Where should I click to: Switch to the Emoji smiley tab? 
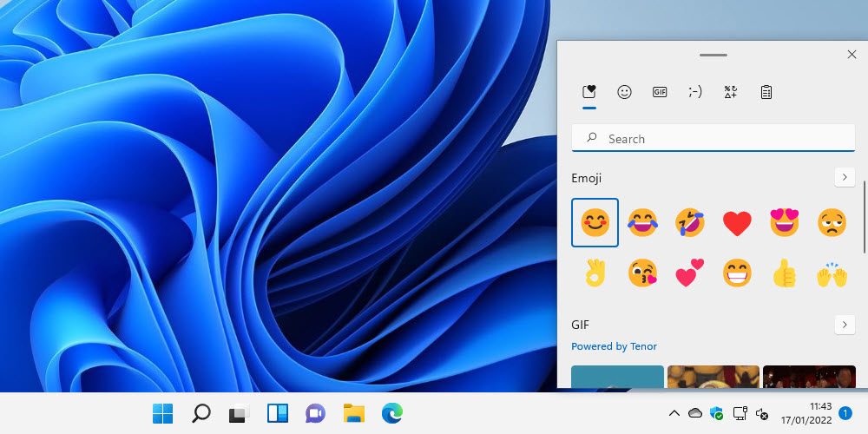coord(624,92)
